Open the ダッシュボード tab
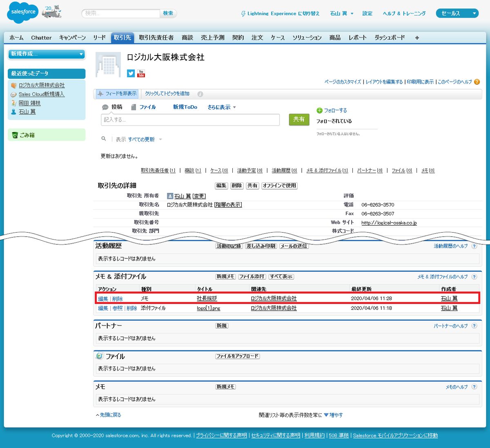 (390, 38)
